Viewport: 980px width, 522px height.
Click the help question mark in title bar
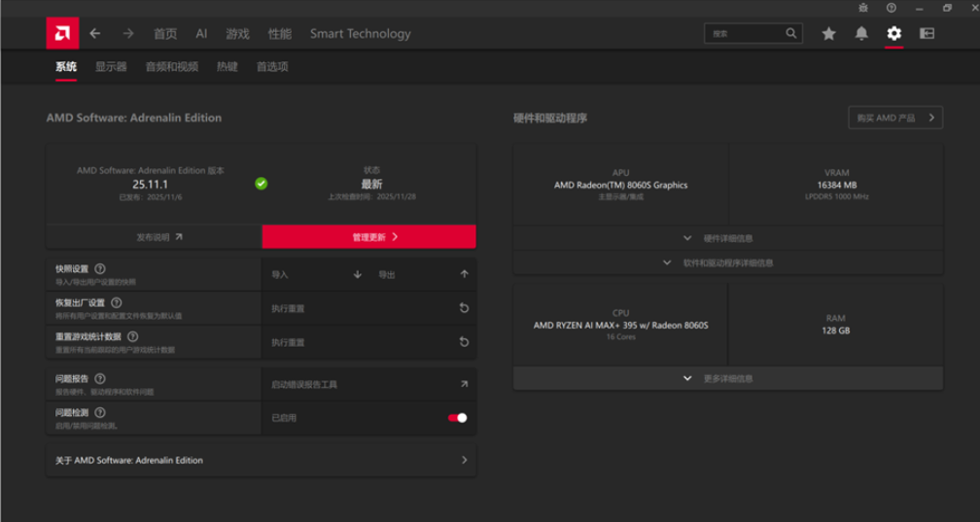click(x=892, y=8)
